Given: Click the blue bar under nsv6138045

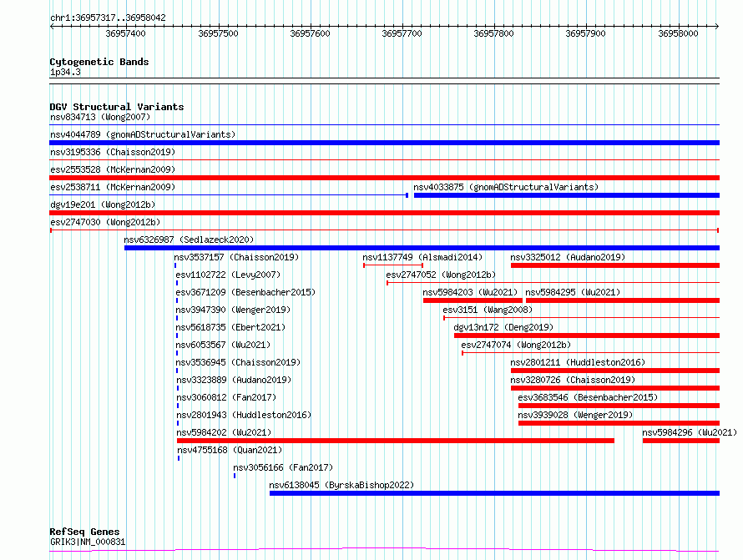Looking at the screenshot, I should [x=494, y=493].
